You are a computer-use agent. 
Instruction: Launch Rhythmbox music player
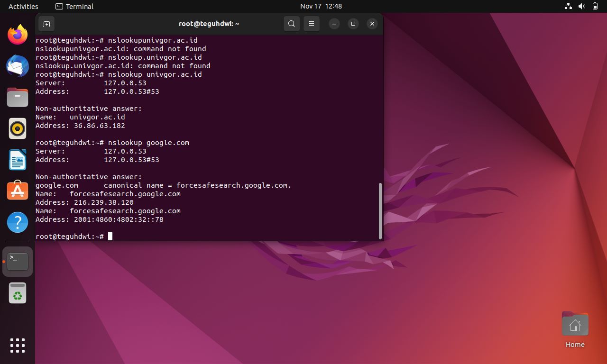click(18, 128)
